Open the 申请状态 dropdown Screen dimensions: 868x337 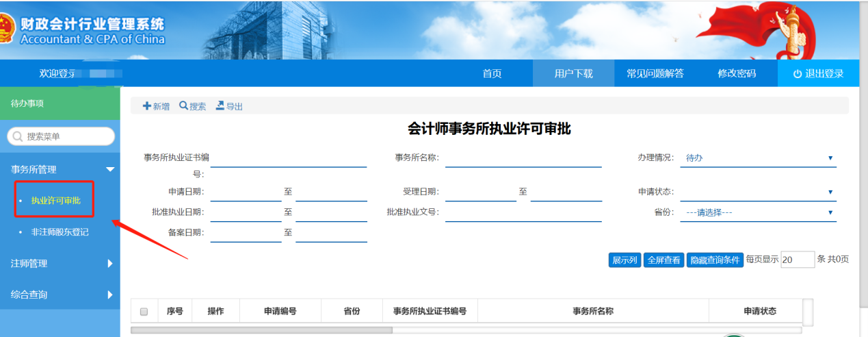pos(758,192)
